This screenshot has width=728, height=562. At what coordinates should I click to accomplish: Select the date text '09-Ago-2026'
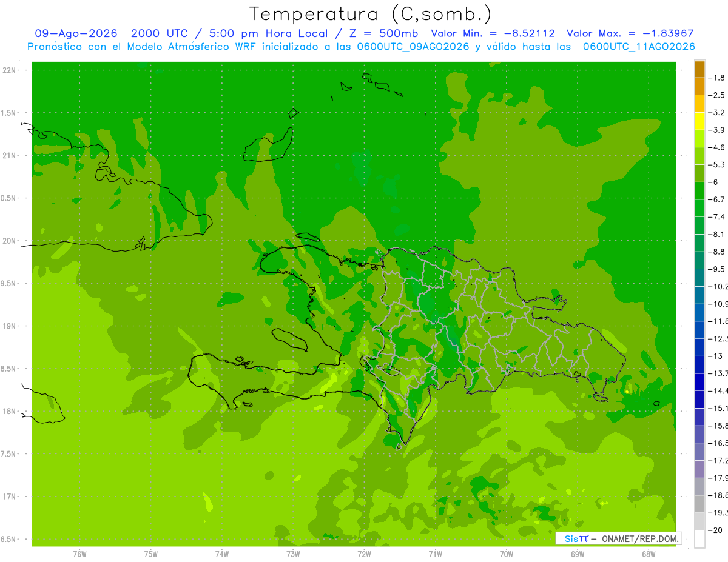coord(76,33)
